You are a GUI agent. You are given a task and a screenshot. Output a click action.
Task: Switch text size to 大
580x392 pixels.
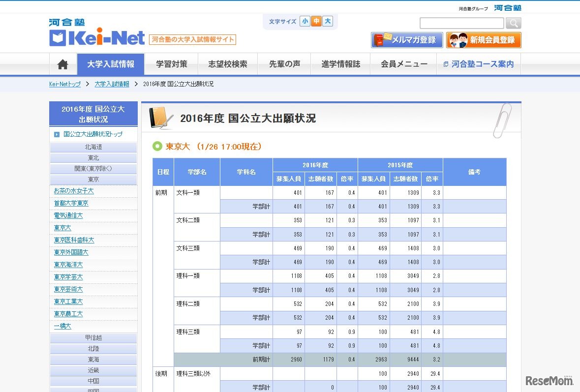(x=327, y=21)
